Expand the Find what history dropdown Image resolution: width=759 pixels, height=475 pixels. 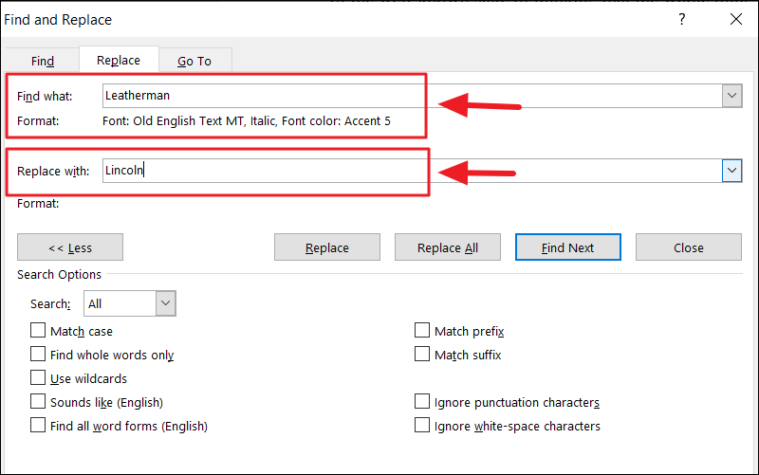point(732,95)
